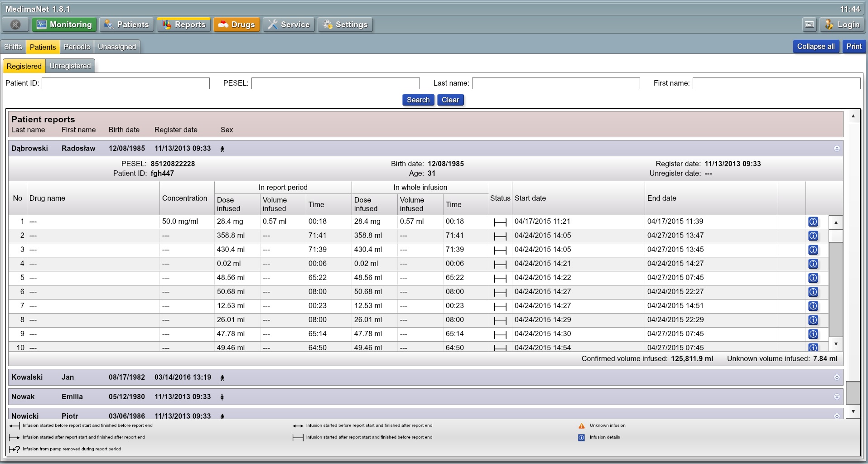Expand the Kowalski Jan patient row
This screenshot has height=464, width=868.
tap(837, 377)
